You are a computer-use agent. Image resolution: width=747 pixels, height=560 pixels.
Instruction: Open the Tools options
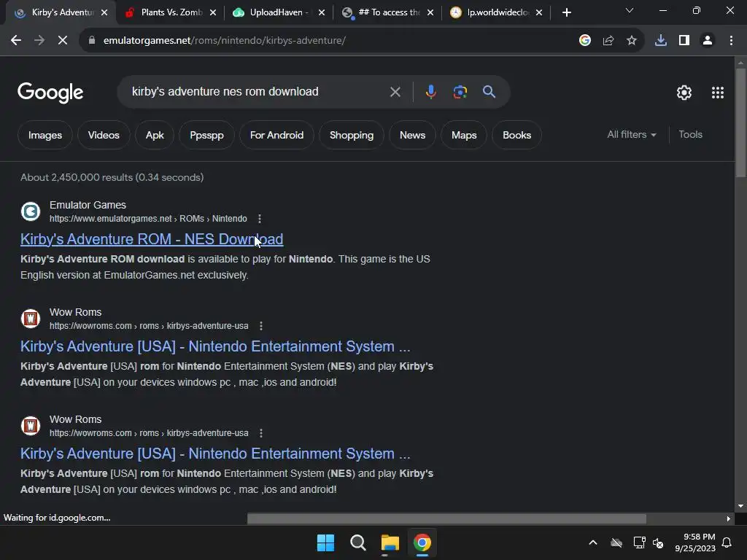[690, 135]
